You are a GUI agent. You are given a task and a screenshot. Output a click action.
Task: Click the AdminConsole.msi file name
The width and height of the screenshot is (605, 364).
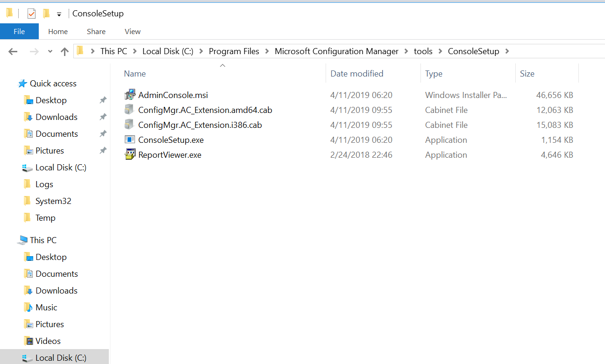point(173,95)
